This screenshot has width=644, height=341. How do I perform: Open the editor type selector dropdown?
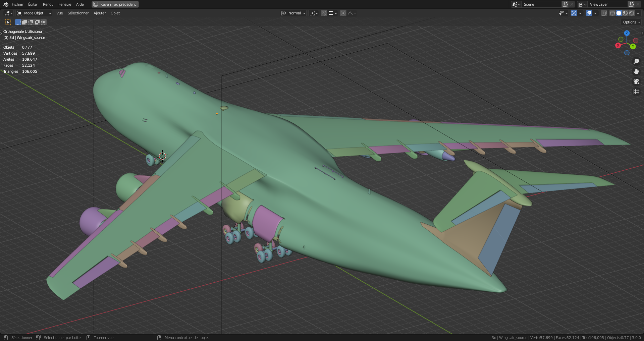(8, 13)
